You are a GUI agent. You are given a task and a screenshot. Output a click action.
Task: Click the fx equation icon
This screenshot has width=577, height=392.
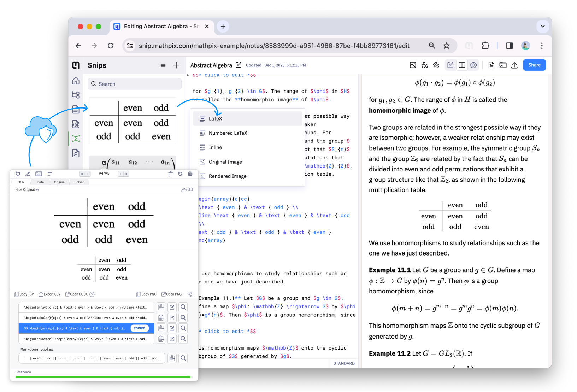point(424,65)
